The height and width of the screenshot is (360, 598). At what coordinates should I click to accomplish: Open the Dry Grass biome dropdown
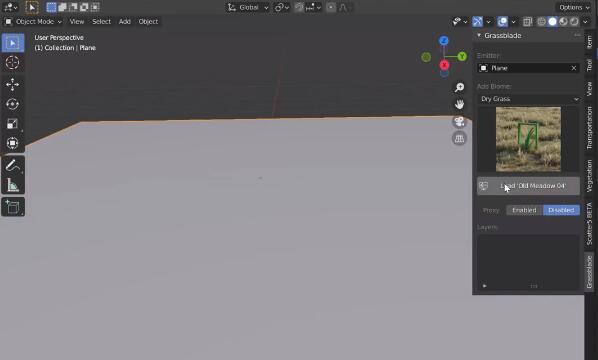[528, 99]
